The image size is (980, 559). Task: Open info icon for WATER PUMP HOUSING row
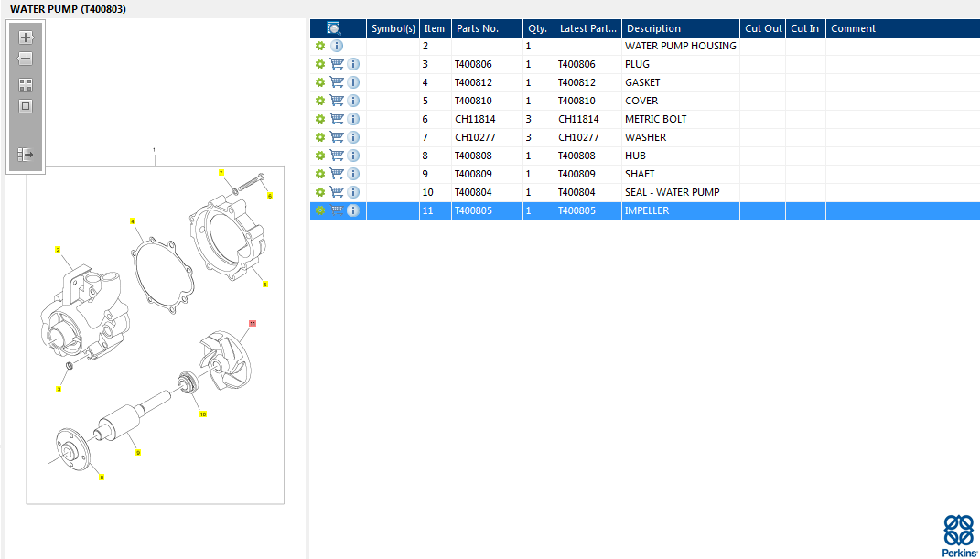[337, 46]
